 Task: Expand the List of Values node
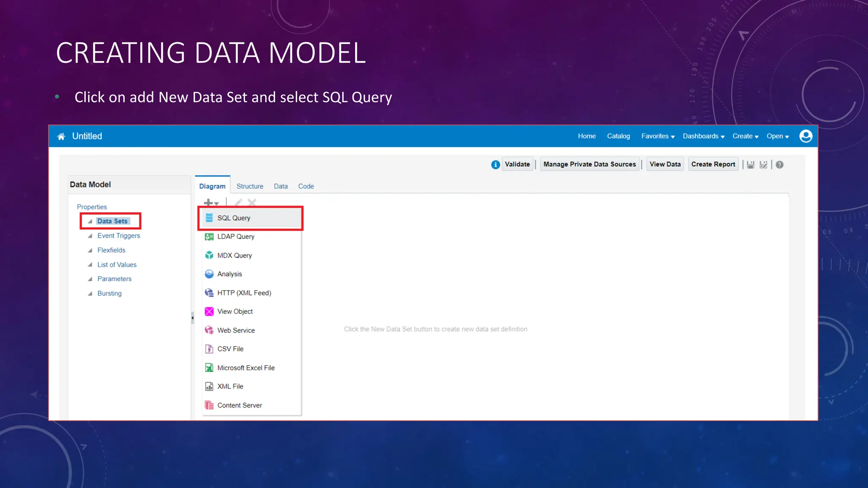[90, 265]
